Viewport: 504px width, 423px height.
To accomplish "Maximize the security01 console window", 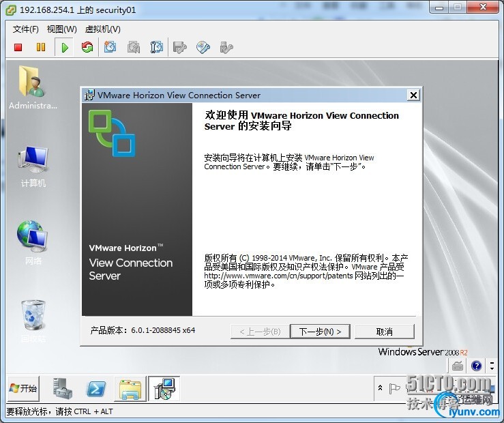I will tap(457, 7).
